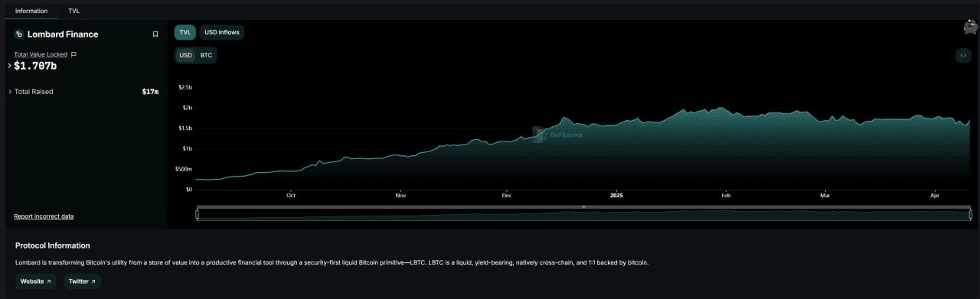The image size is (980, 299).
Task: Click the 2025 x-axis label
Action: (x=616, y=196)
